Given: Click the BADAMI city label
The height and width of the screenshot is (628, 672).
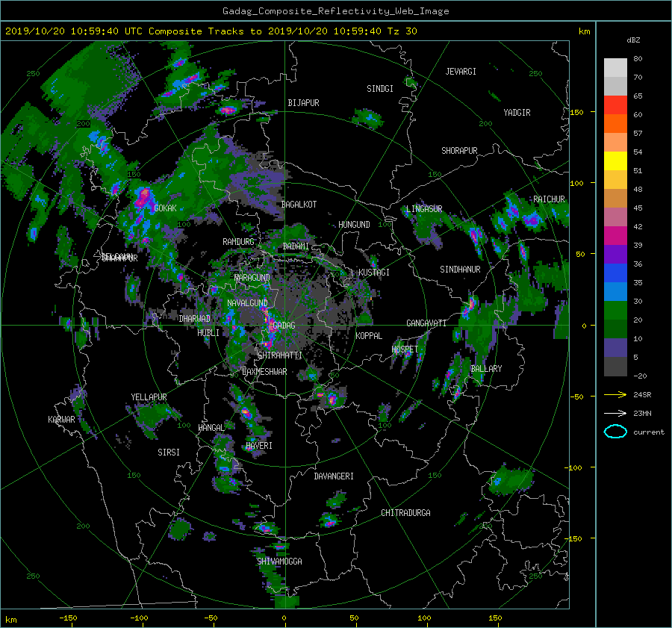Looking at the screenshot, I should [x=296, y=246].
